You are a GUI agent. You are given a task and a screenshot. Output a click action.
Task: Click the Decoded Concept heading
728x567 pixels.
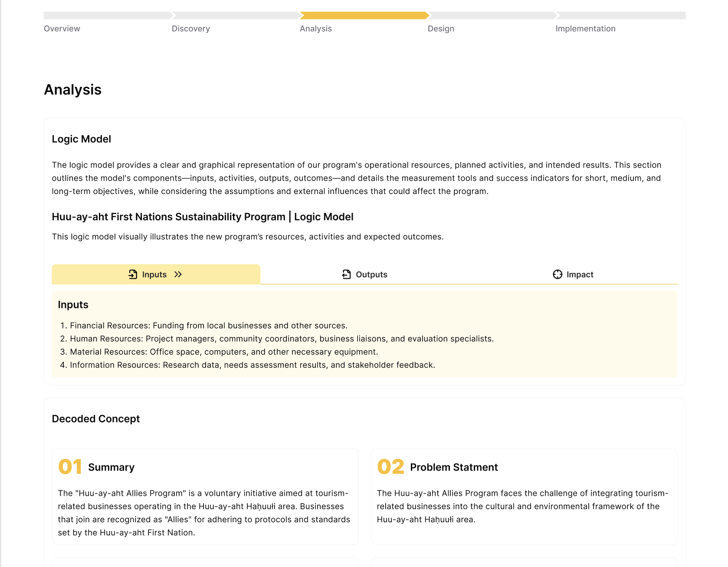coord(96,419)
